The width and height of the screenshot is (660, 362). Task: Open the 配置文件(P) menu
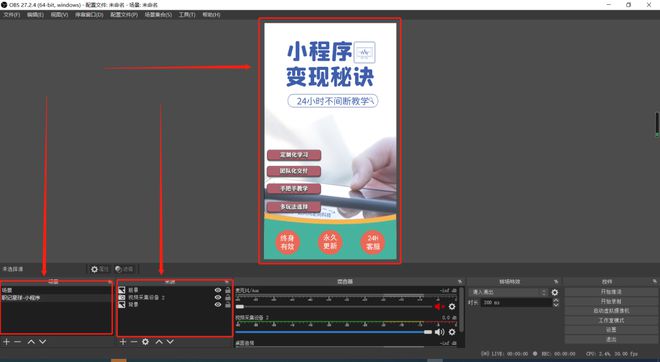124,15
